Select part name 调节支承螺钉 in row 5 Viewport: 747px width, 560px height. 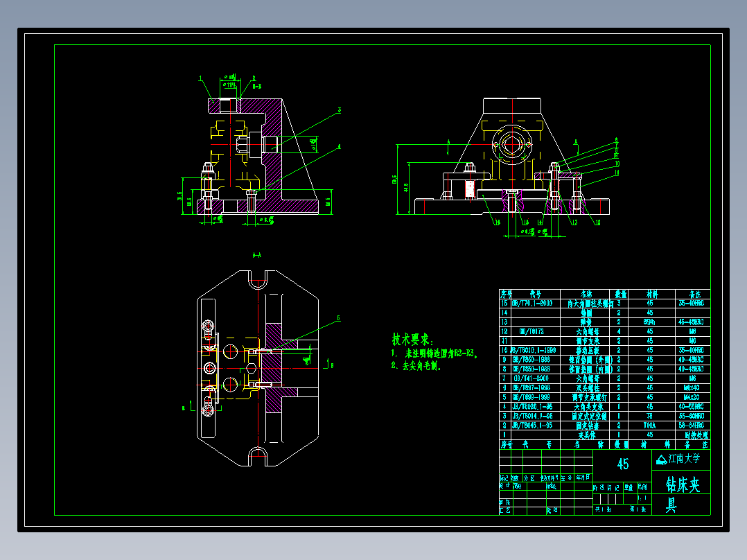pyautogui.click(x=589, y=398)
